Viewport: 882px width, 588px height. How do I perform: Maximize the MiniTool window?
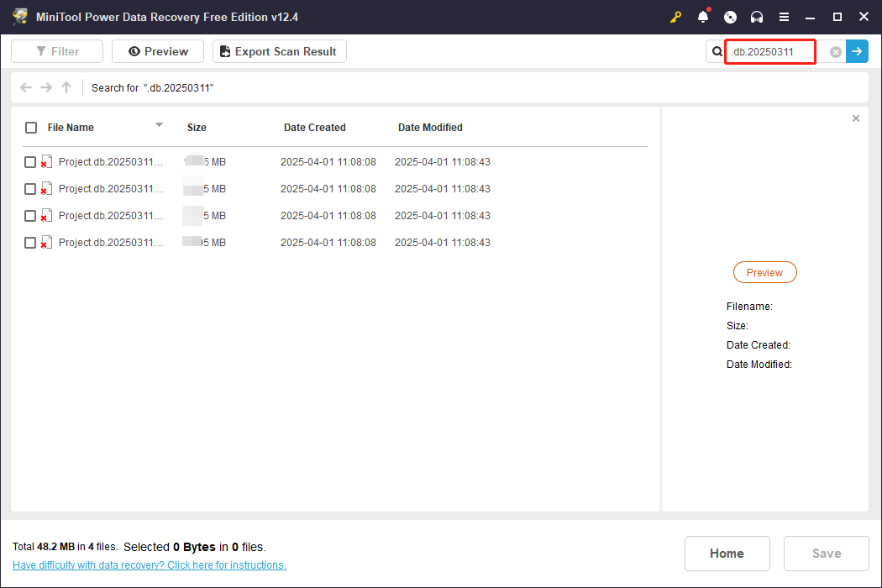click(837, 17)
